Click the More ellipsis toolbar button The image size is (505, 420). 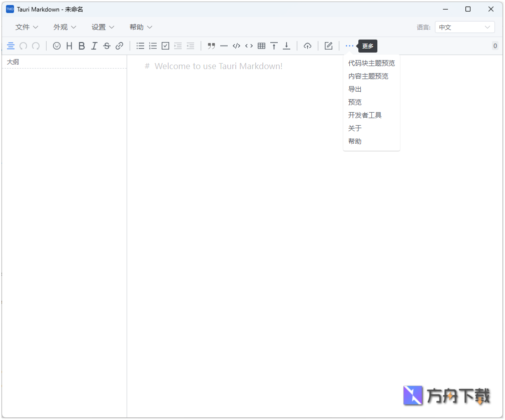point(349,46)
